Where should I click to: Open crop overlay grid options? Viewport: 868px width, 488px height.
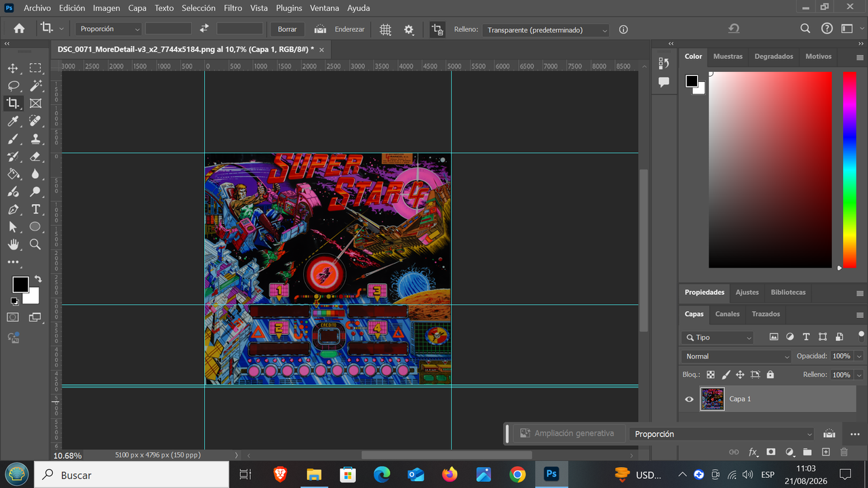385,29
